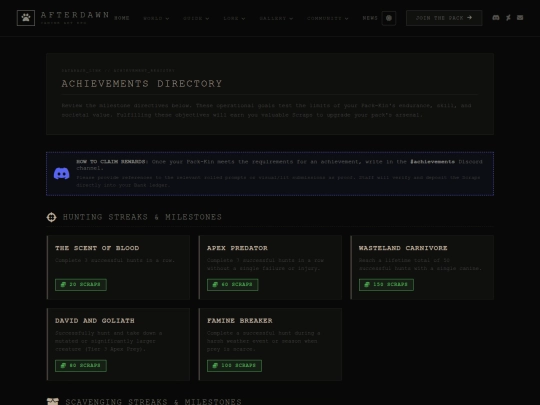This screenshot has width=540, height=405.
Task: Expand the Lore dropdown menu
Action: 234,18
